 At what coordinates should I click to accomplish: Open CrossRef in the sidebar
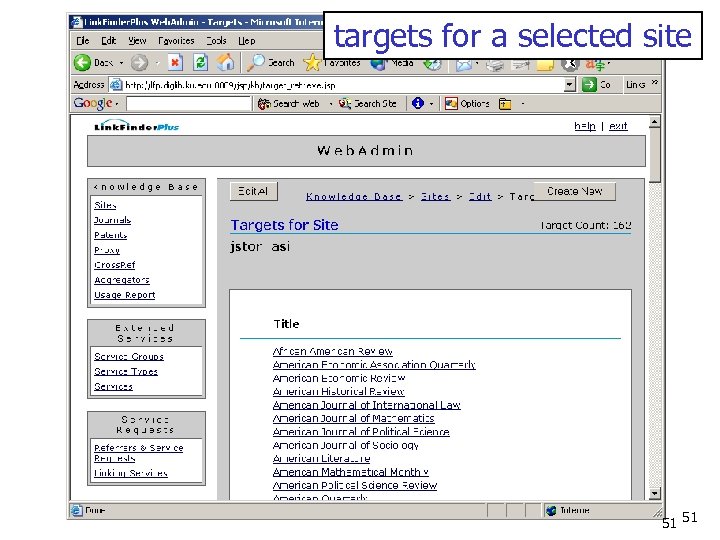point(115,265)
